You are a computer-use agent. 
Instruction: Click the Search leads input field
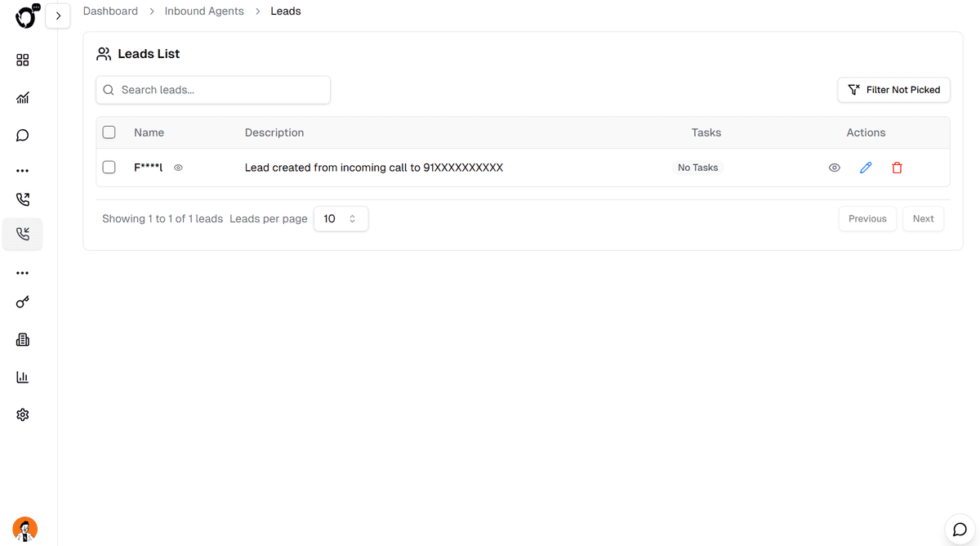213,90
